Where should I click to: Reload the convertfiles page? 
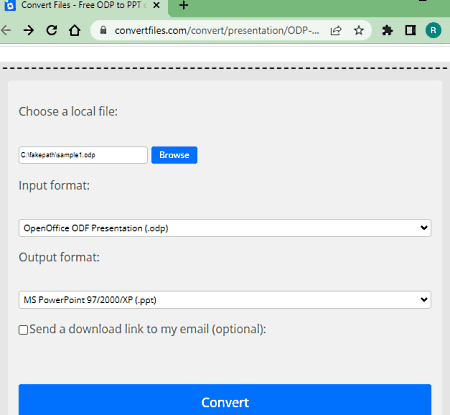click(52, 31)
